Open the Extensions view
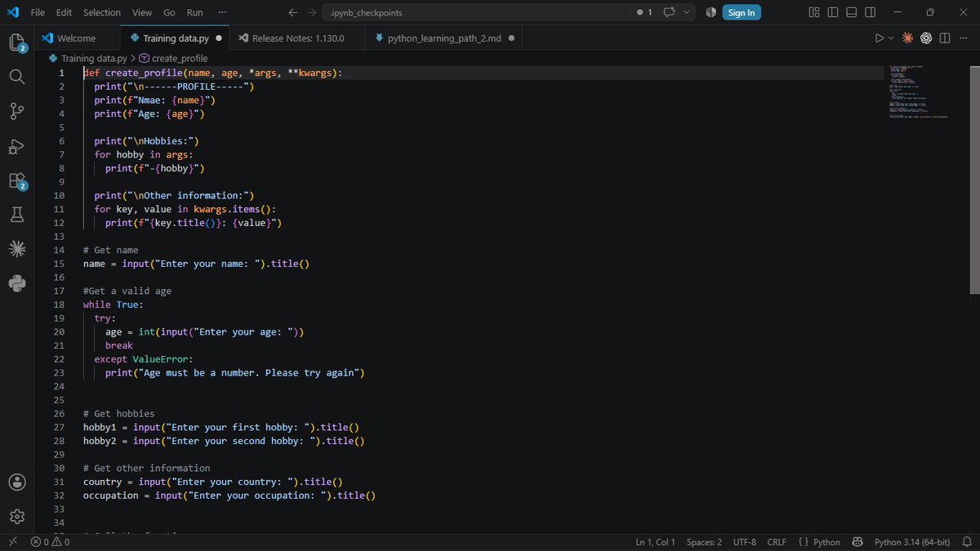Viewport: 980px width, 551px height. point(17,180)
